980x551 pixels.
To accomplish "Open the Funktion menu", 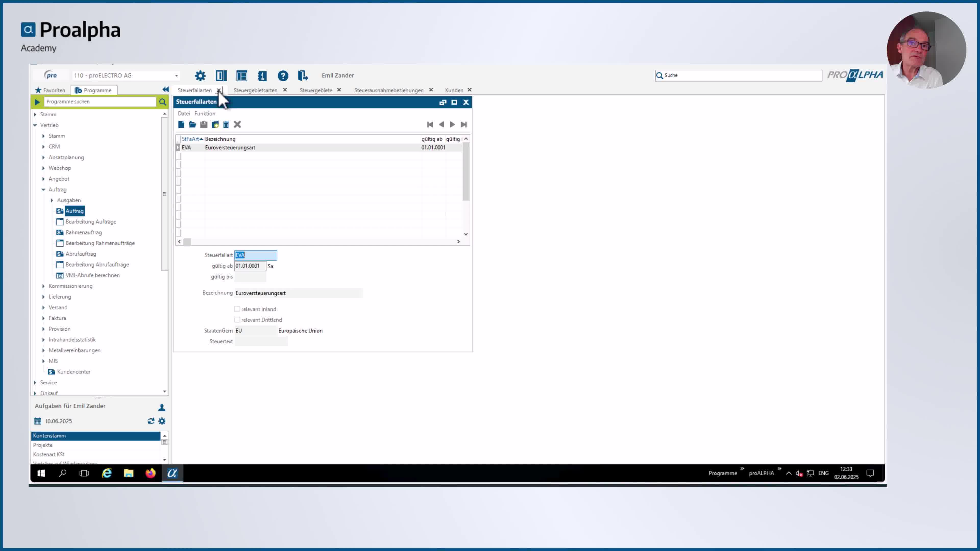I will click(205, 113).
